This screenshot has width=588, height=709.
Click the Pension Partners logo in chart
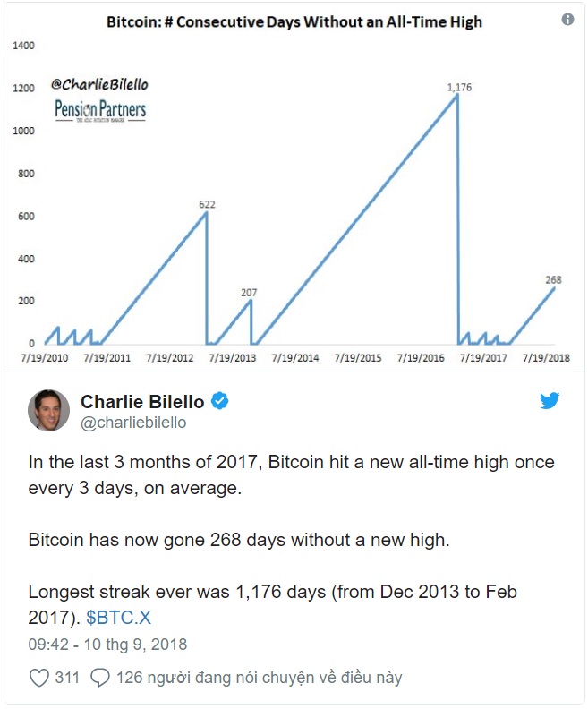point(100,111)
